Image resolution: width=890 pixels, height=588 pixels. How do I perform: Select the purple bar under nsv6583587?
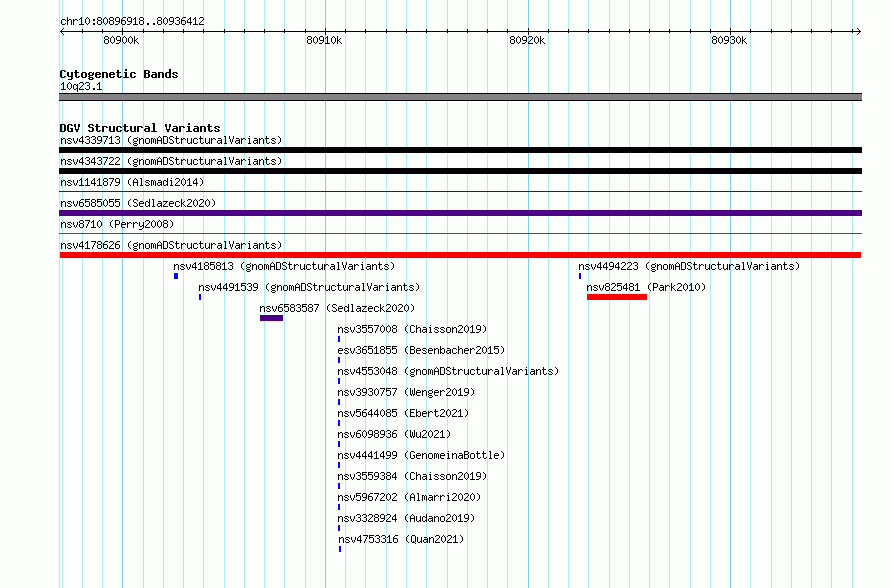[x=271, y=318]
